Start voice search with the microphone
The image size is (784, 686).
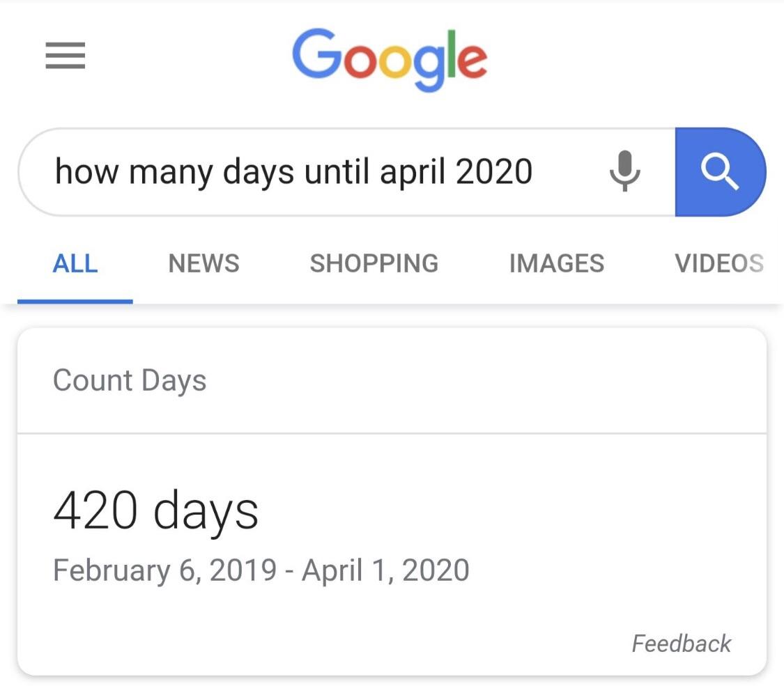click(x=624, y=171)
